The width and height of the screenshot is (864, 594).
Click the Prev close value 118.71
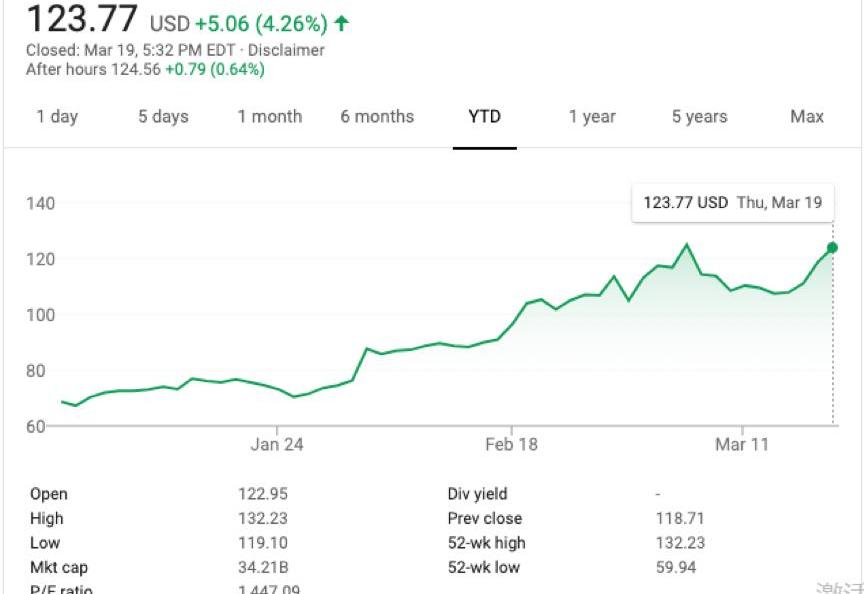[680, 518]
